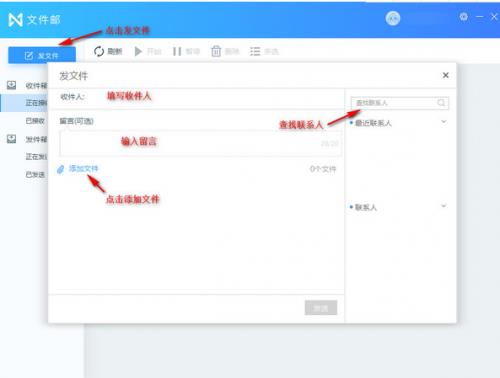Click the grey send button in dialog
Screen dimensions: 500x378
pos(321,308)
